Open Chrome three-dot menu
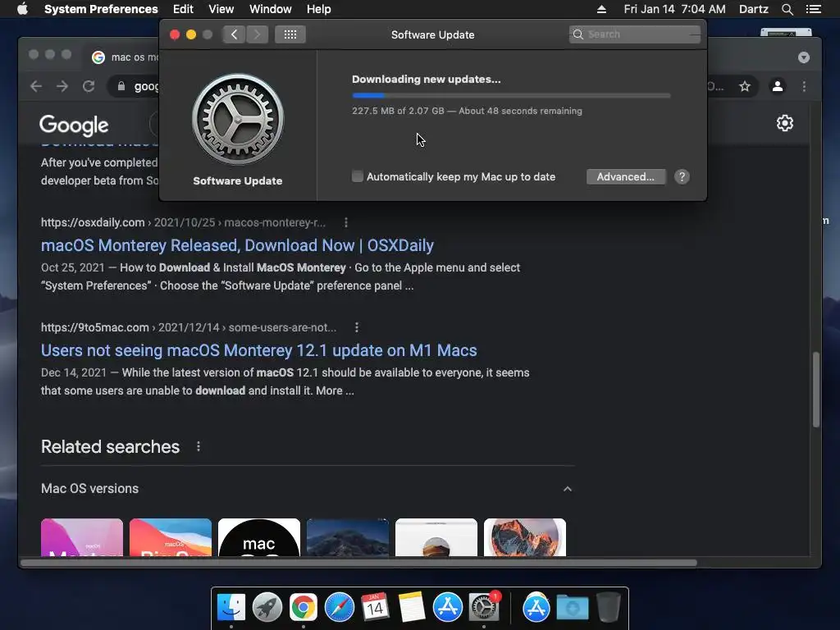The width and height of the screenshot is (840, 630). tap(804, 86)
